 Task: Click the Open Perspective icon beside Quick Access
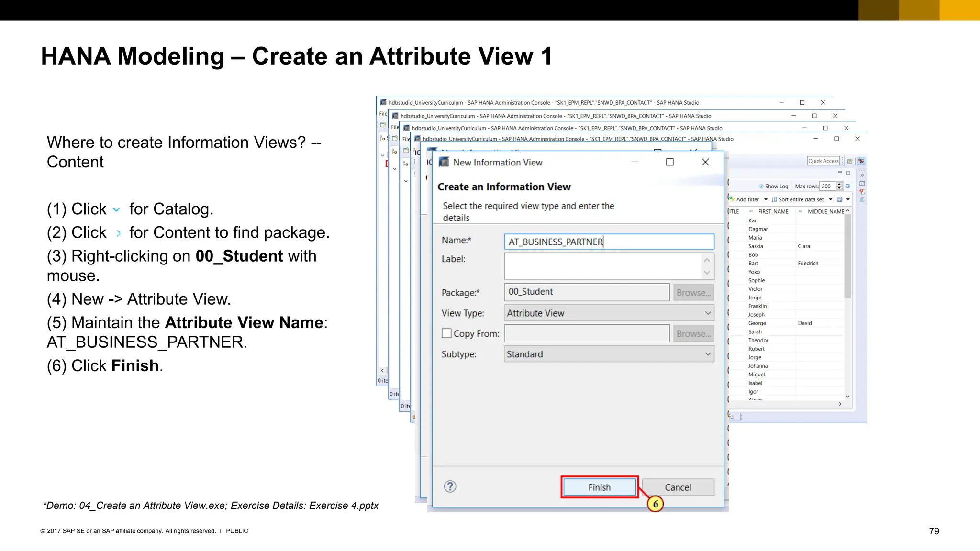click(x=850, y=161)
